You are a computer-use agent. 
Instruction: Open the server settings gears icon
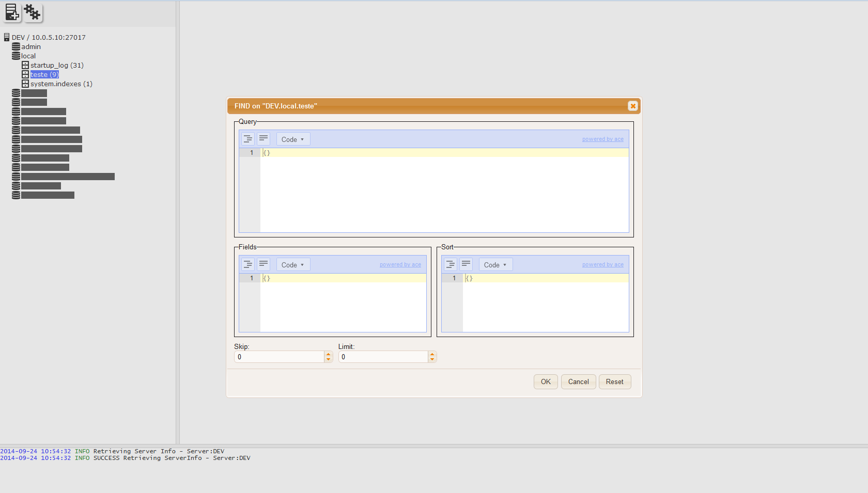point(32,12)
